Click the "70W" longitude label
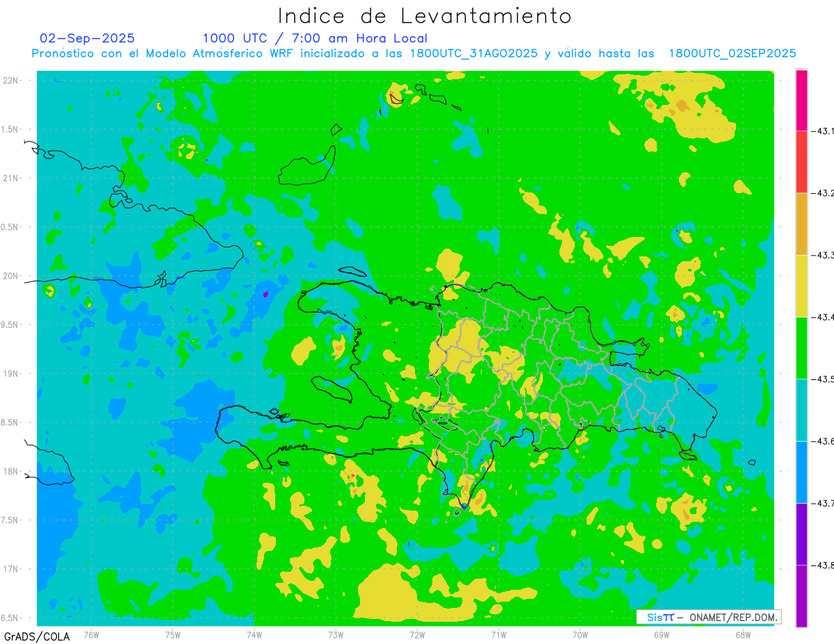This screenshot has height=644, width=834. 580,634
